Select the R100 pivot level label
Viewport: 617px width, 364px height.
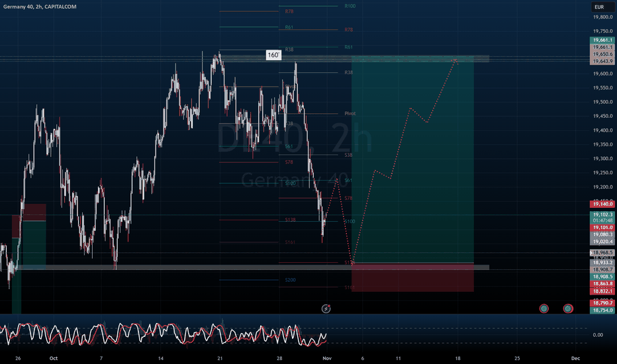coord(350,6)
